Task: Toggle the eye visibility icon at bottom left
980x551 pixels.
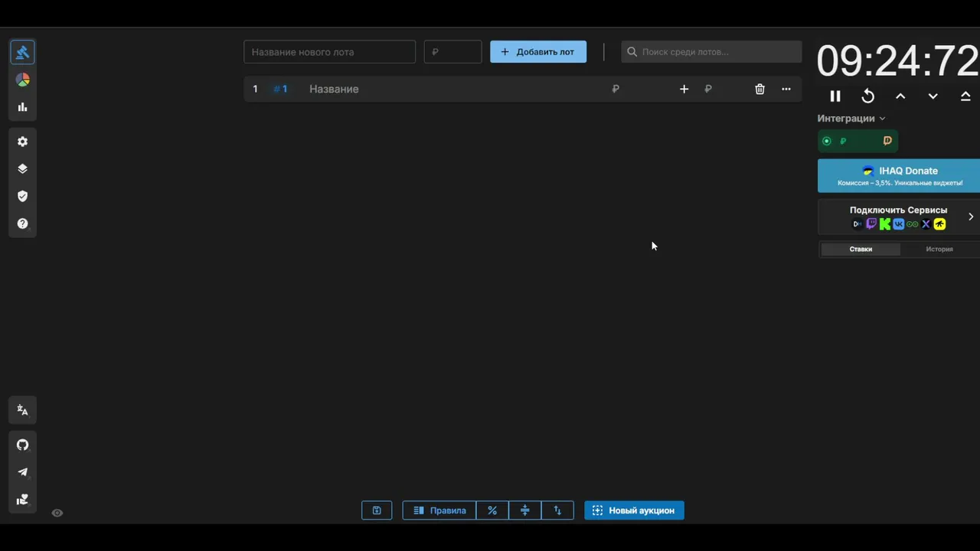Action: click(x=57, y=513)
